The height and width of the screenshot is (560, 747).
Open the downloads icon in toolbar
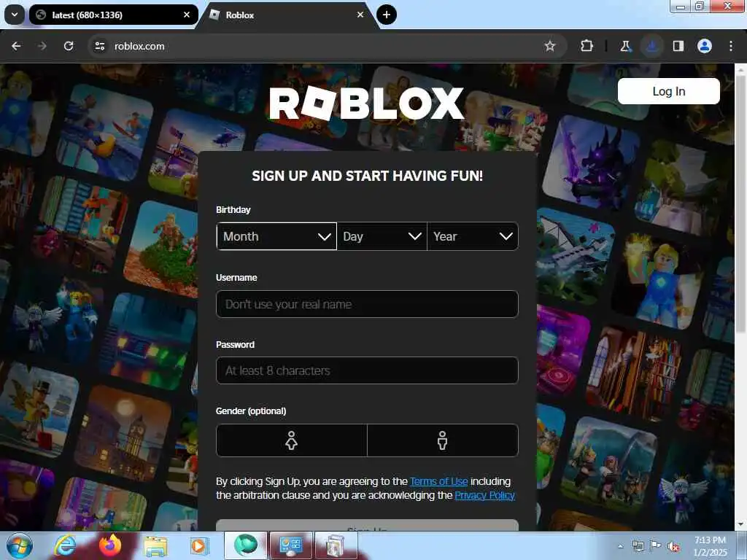pos(652,46)
